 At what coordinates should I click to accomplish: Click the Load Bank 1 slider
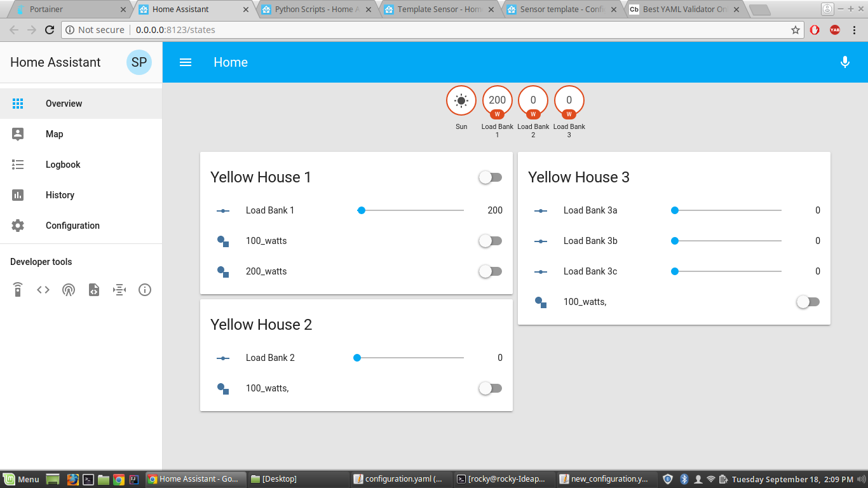pos(410,210)
